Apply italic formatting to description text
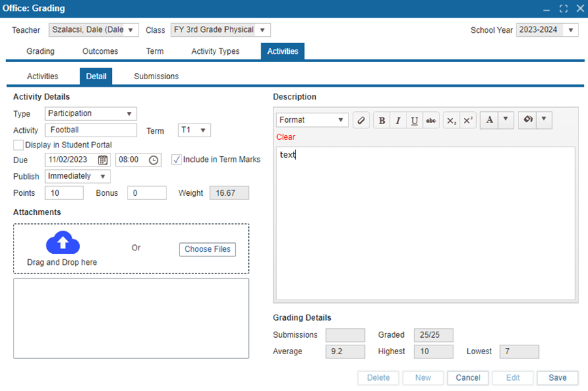588x391 pixels. (x=398, y=120)
